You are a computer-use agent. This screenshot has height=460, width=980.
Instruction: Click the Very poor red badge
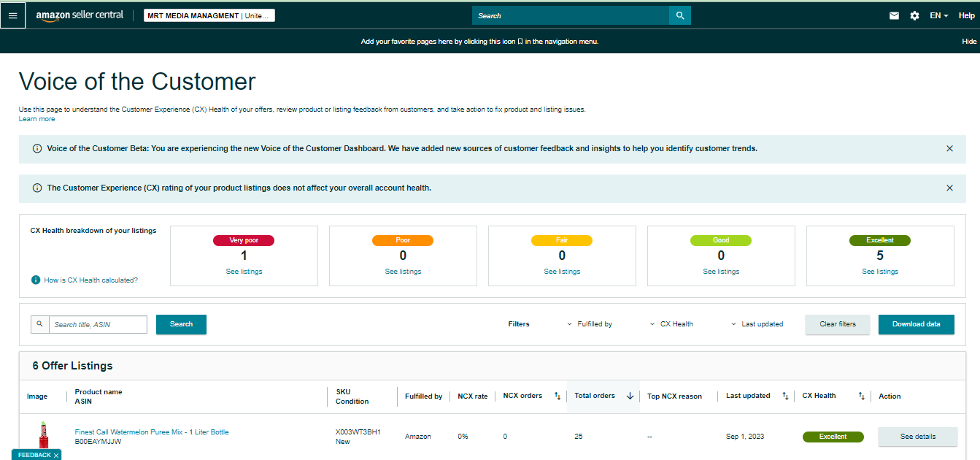[x=244, y=240]
